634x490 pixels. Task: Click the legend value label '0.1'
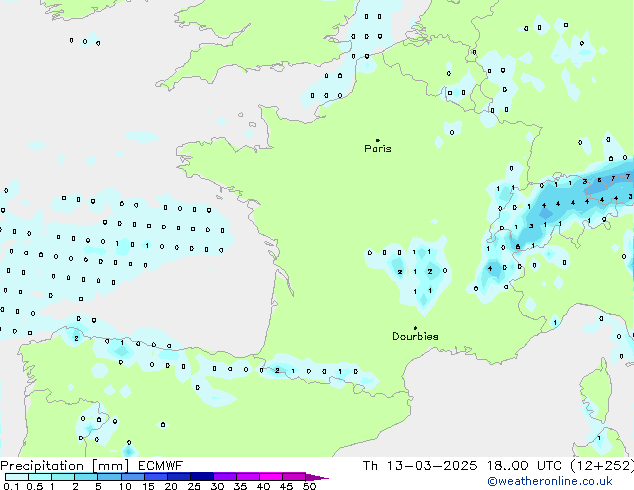(x=12, y=486)
